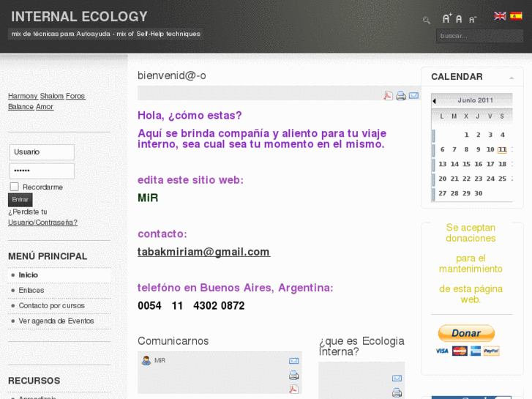
Task: Open the Foros link
Action: [x=75, y=96]
